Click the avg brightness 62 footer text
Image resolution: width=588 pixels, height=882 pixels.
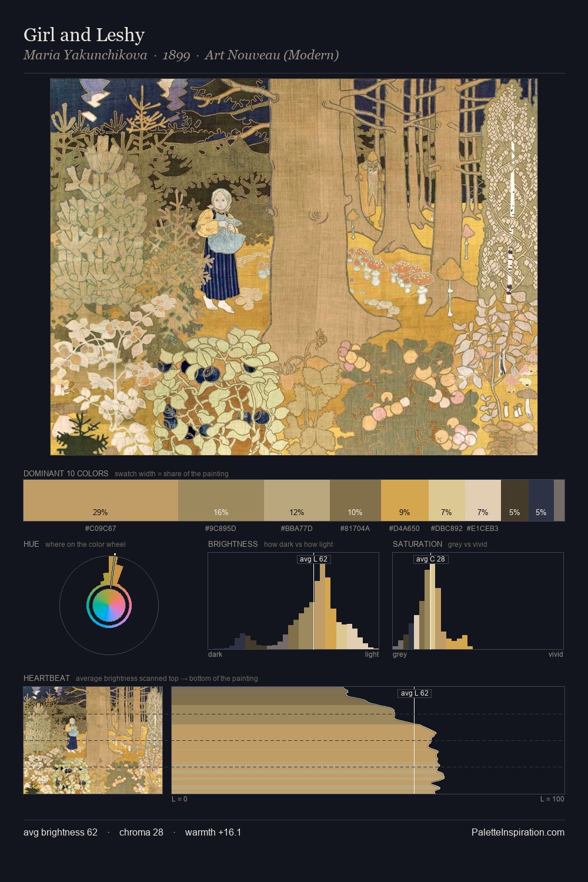click(61, 832)
